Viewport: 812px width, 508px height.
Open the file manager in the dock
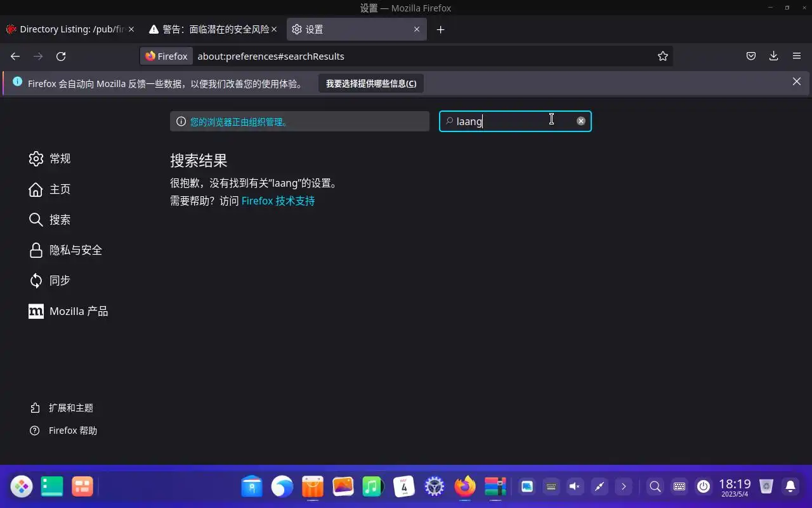[252, 486]
